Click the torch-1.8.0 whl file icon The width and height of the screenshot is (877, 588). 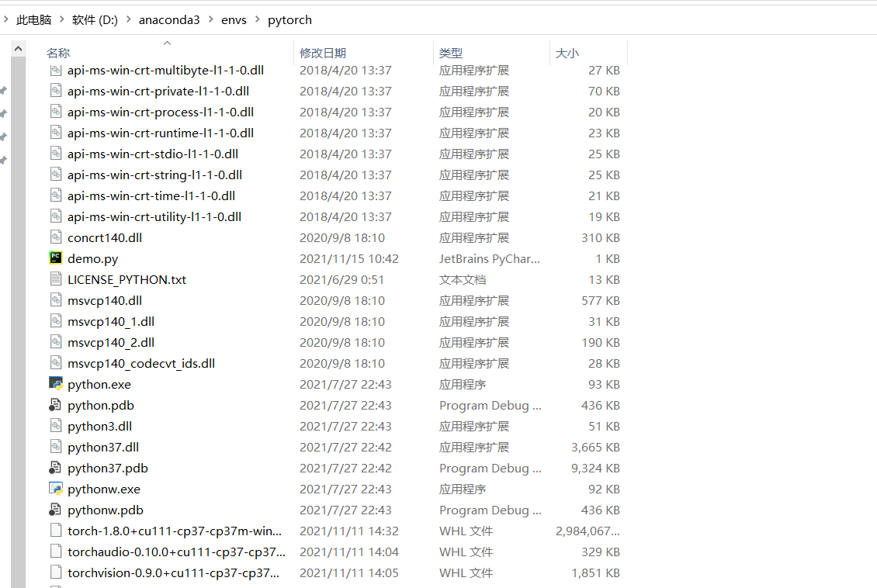55,531
